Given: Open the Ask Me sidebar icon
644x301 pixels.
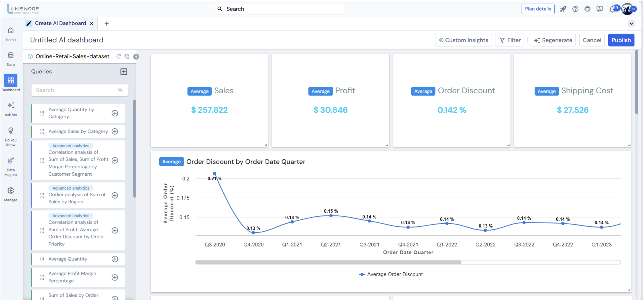Looking at the screenshot, I should click(x=11, y=106).
